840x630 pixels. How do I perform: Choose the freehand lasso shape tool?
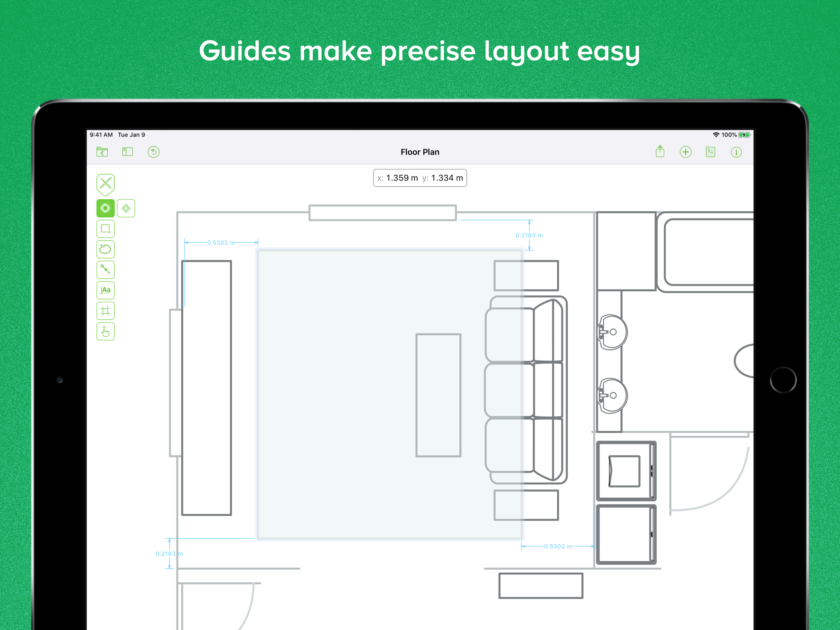[x=105, y=249]
